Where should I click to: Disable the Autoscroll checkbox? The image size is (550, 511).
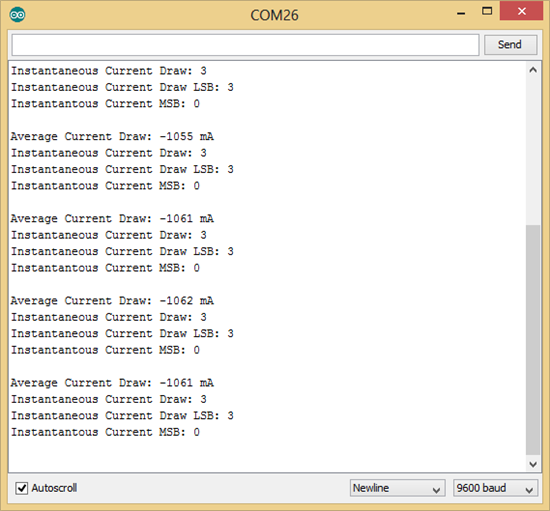[x=22, y=488]
